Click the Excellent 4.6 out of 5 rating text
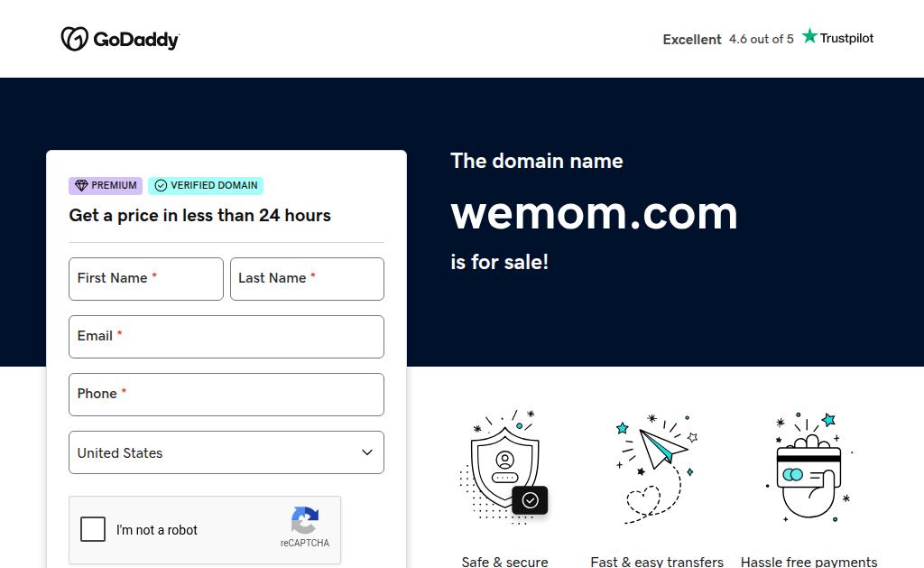 click(x=728, y=39)
